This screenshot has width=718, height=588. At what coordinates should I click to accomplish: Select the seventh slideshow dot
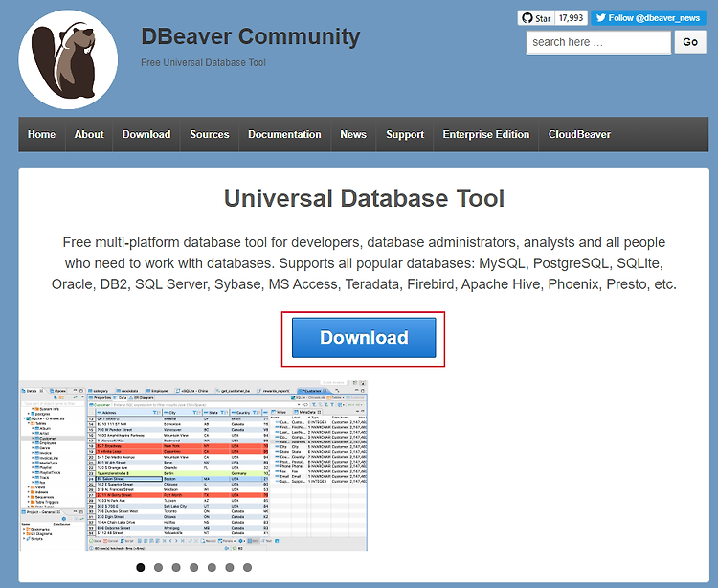click(247, 567)
